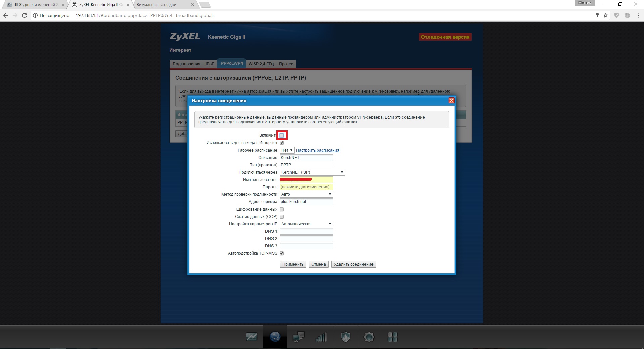Click the DNS 3 input field
644x349 pixels.
coord(306,246)
